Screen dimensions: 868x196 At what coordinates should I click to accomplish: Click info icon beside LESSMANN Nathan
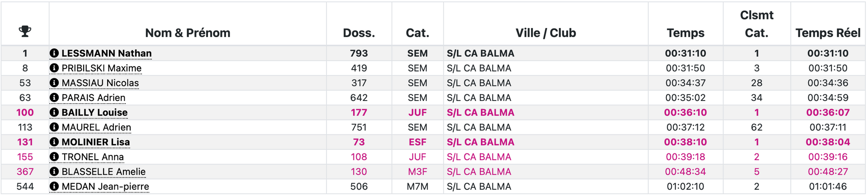click(54, 53)
